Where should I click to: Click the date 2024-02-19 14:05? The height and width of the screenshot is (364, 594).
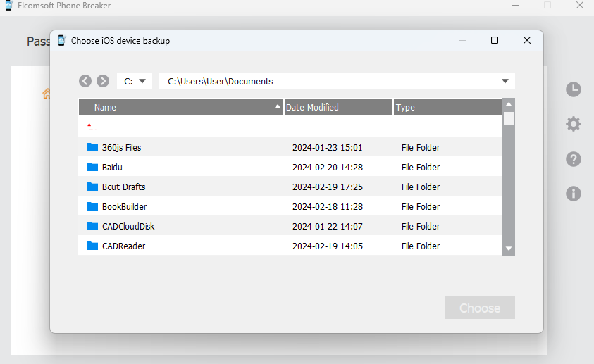328,246
